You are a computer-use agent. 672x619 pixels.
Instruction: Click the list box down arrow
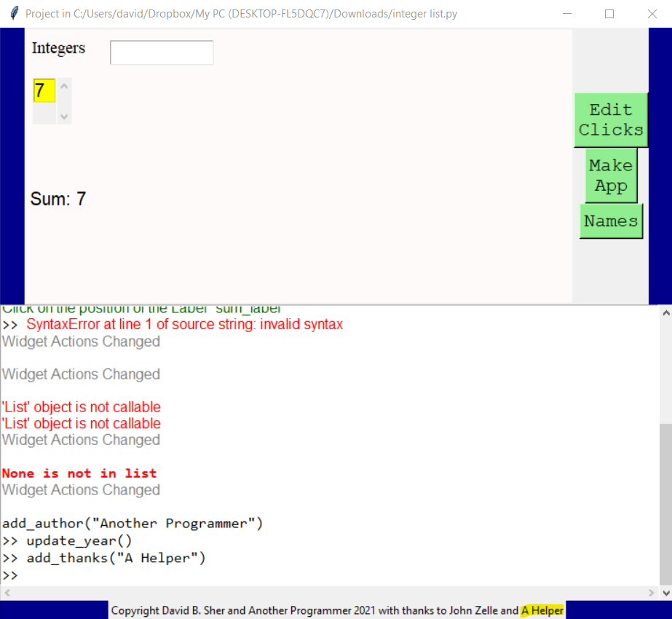point(64,117)
